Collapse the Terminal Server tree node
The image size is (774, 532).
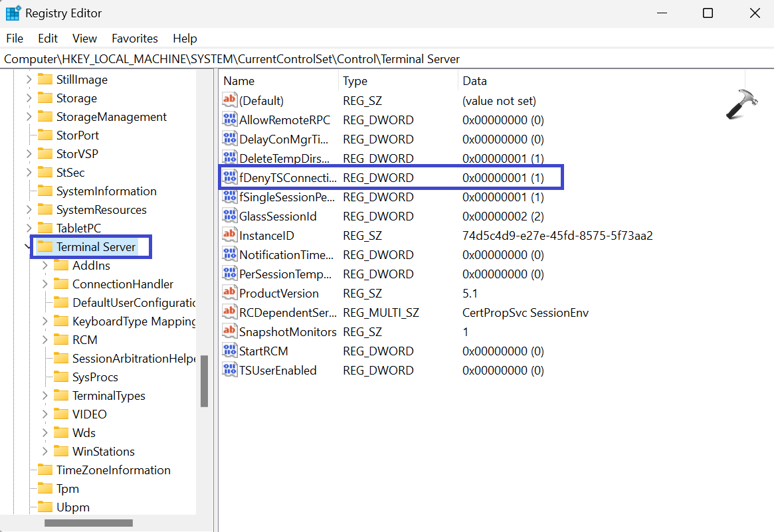[x=29, y=247]
